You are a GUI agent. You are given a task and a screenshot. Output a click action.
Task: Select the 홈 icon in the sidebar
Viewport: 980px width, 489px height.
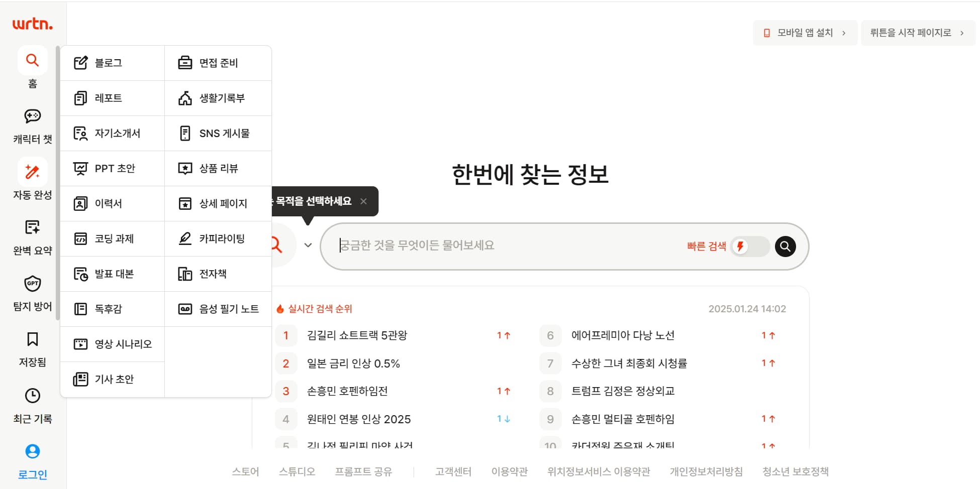(32, 60)
